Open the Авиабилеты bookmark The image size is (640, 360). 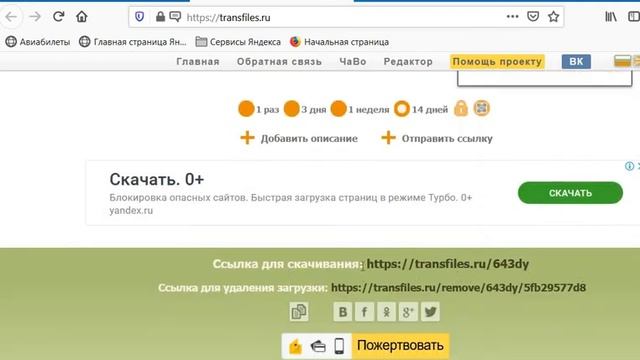[38, 42]
